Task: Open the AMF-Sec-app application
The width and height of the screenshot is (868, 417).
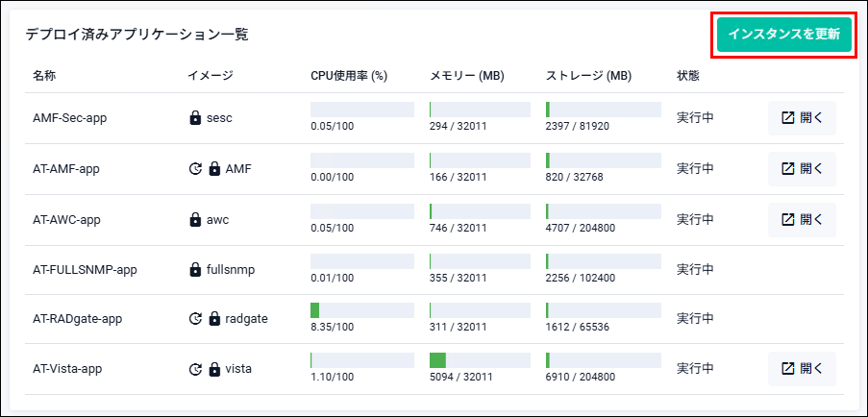Action: tap(802, 118)
